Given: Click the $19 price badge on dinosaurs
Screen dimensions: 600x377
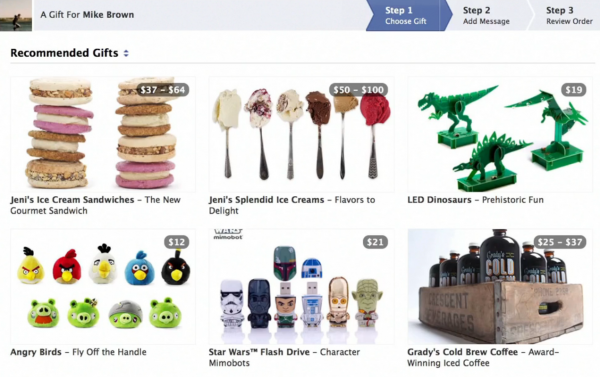Looking at the screenshot, I should click(574, 90).
